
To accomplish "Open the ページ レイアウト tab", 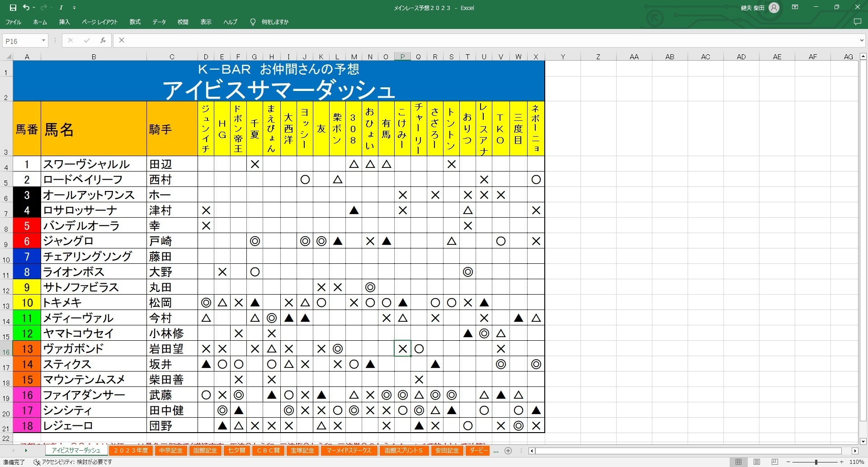I will click(x=99, y=22).
